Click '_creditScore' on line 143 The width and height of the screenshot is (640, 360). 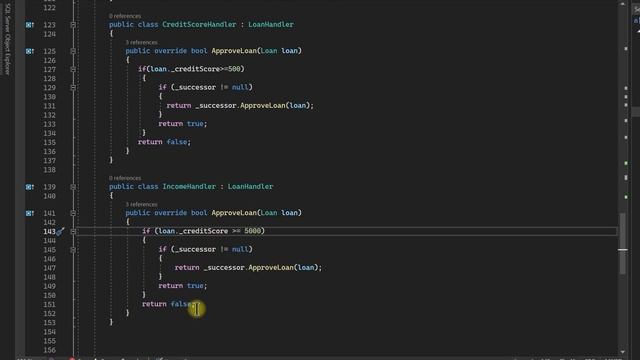pos(203,231)
